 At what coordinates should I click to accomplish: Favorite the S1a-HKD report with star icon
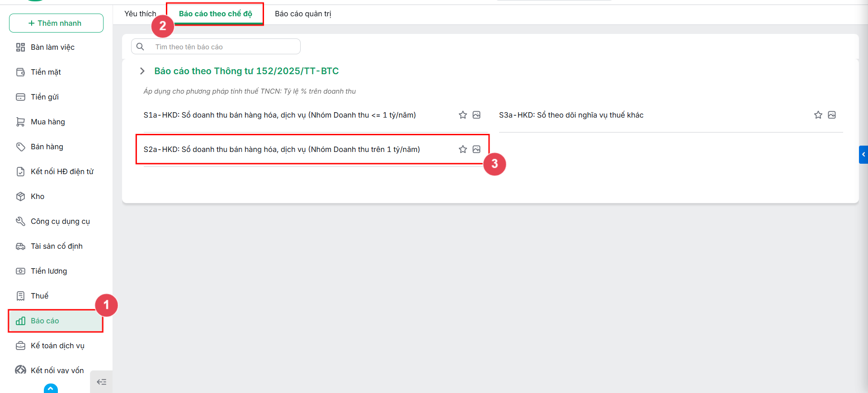click(x=462, y=115)
